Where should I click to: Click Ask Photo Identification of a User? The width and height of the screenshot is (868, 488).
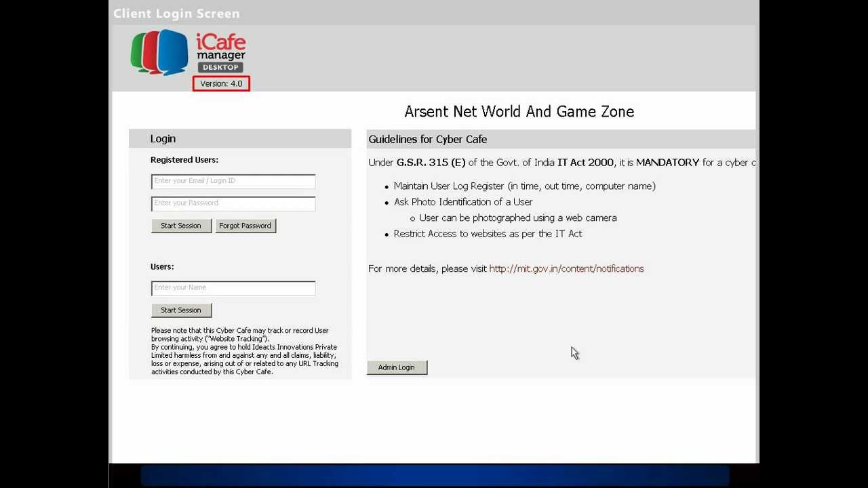coord(463,202)
